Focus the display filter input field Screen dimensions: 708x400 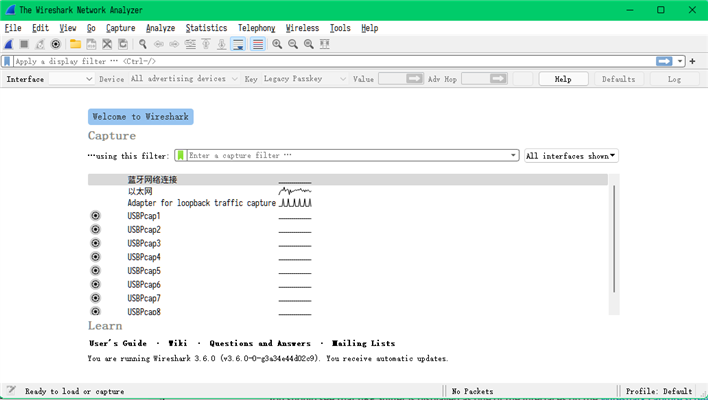pyautogui.click(x=334, y=61)
